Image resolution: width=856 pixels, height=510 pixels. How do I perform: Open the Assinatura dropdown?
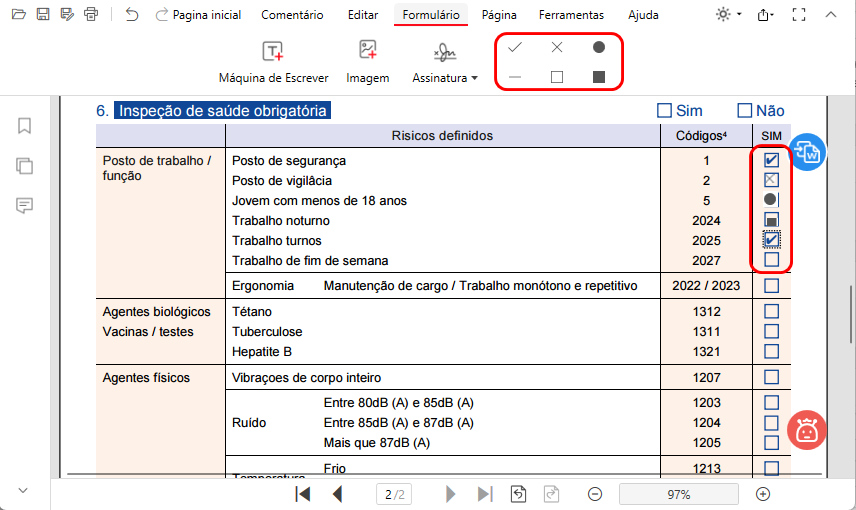point(445,62)
